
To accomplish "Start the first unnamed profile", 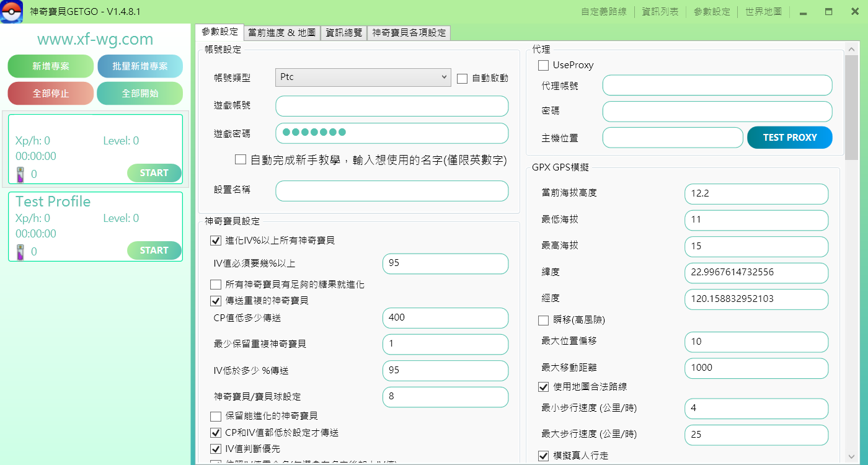I will click(154, 173).
